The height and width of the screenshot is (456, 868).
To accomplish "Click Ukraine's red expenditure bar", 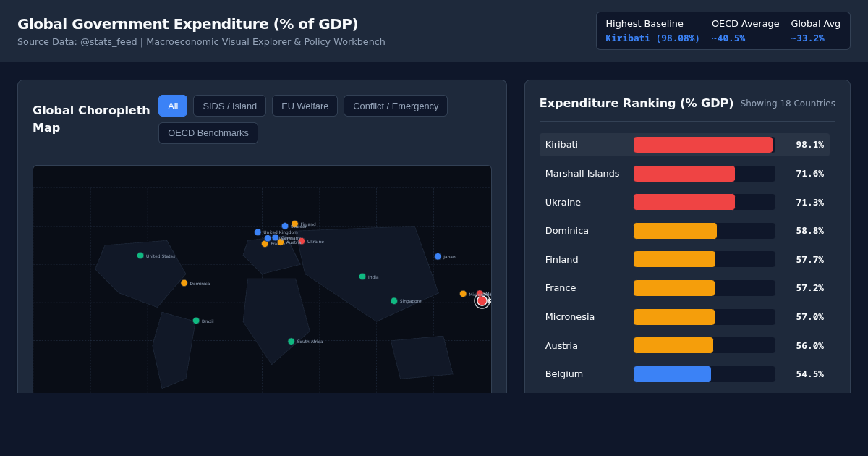I will 684,202.
